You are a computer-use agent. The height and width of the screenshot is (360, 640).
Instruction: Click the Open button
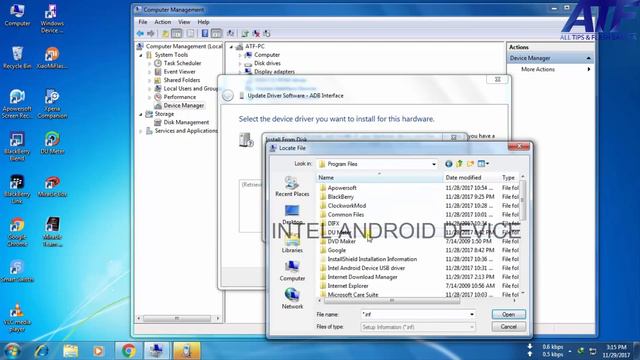(509, 314)
